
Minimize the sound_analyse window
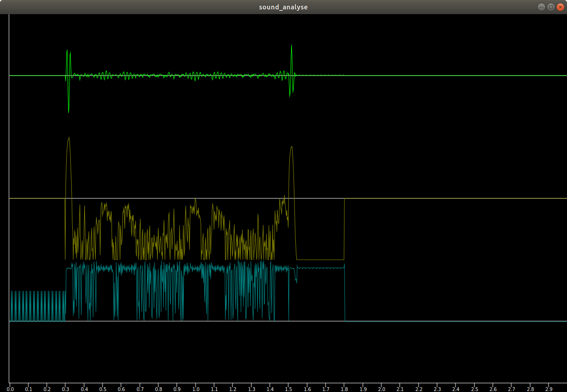point(541,7)
